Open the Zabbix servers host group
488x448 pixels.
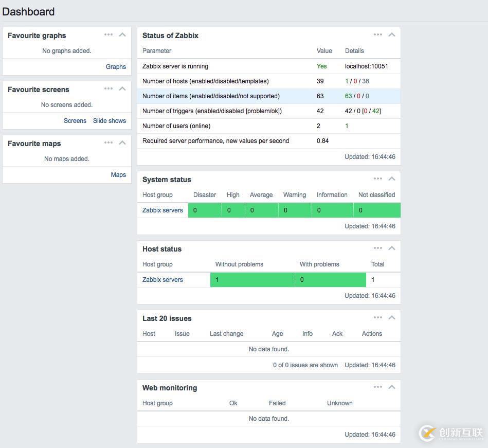(162, 210)
